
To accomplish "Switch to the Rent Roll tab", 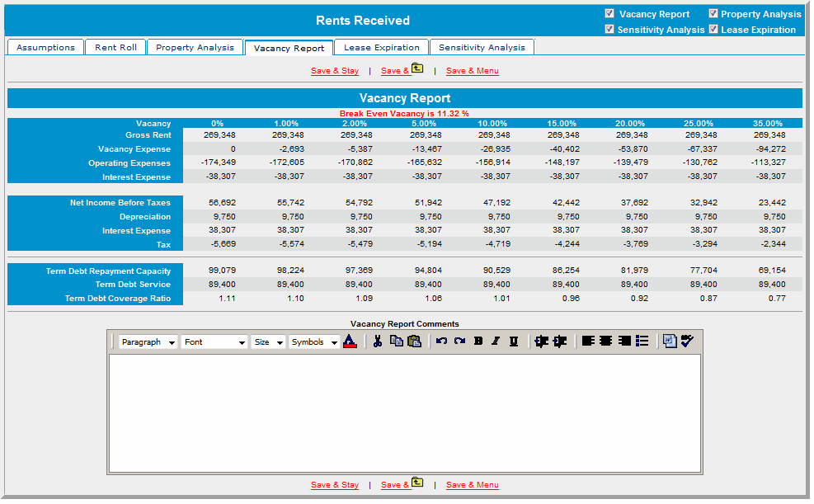I will pyautogui.click(x=115, y=48).
